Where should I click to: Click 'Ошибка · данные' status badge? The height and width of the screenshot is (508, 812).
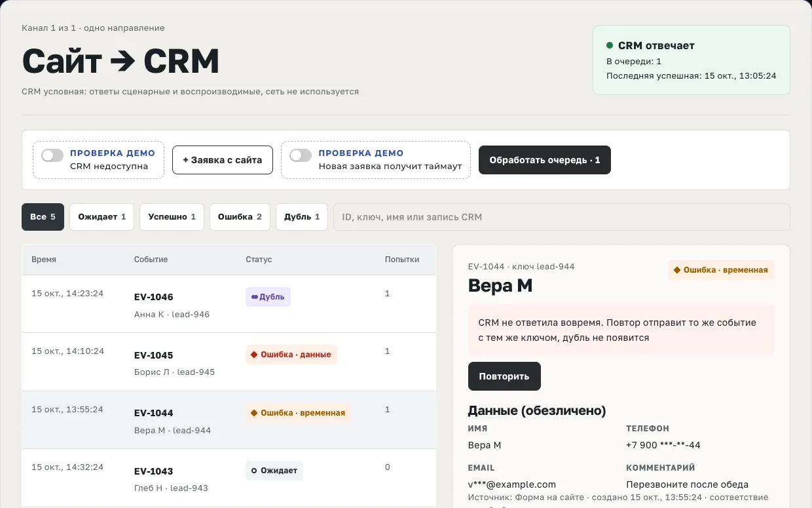[291, 355]
